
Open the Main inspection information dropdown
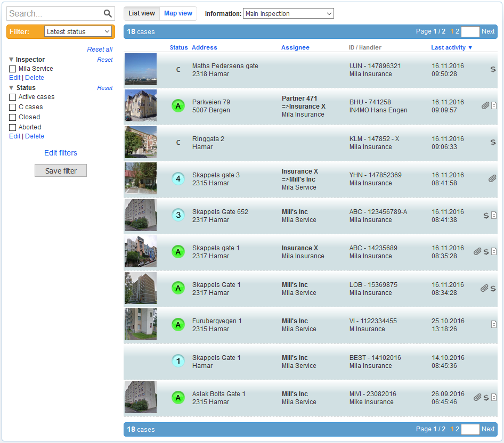tap(288, 14)
